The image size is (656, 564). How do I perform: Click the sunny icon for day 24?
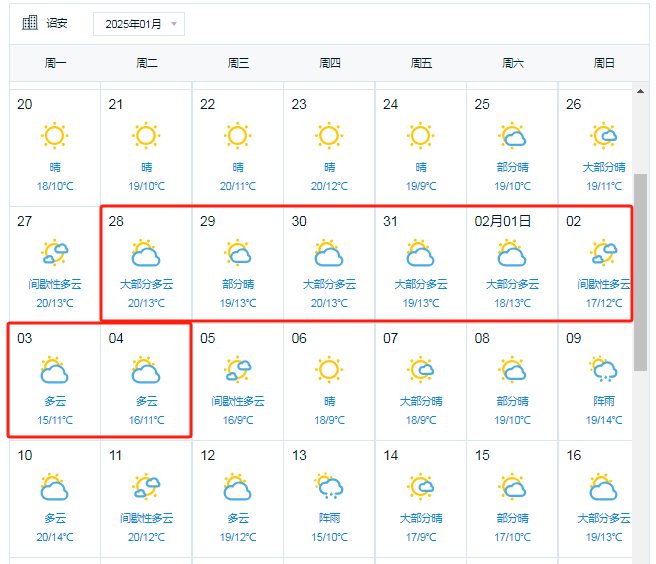421,136
